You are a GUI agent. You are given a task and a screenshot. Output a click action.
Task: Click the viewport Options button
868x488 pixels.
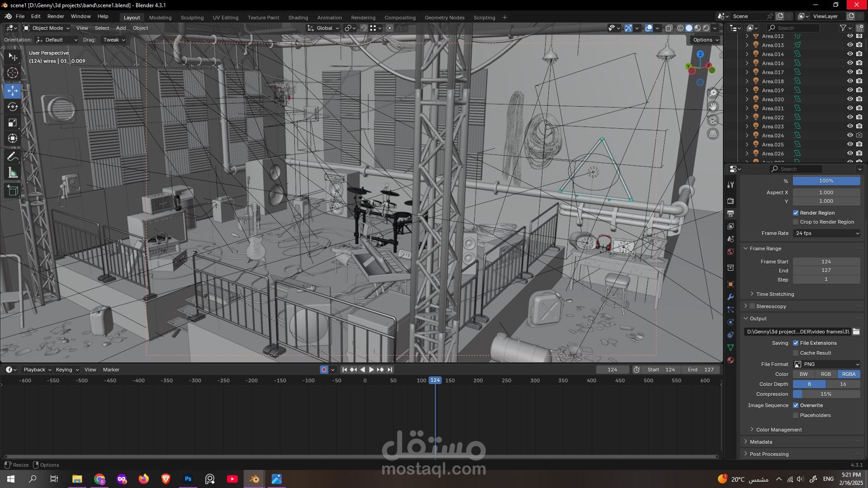706,40
